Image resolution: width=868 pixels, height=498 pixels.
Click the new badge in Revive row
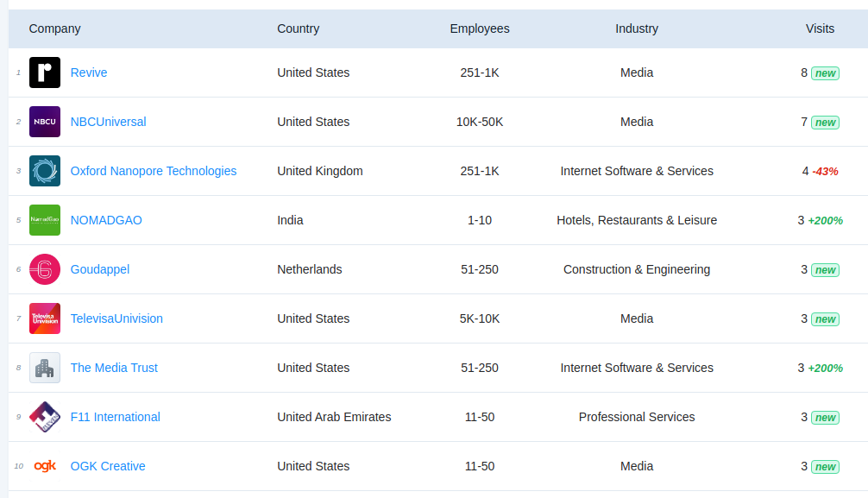(826, 73)
